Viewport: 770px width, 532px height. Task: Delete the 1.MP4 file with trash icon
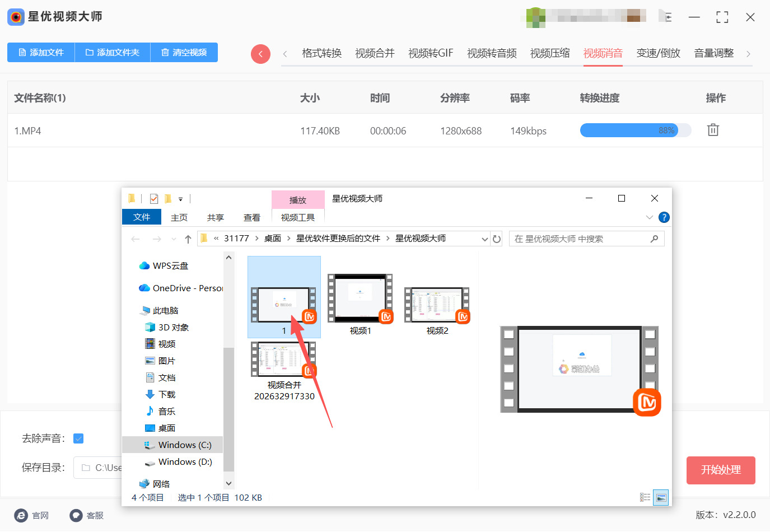(712, 130)
